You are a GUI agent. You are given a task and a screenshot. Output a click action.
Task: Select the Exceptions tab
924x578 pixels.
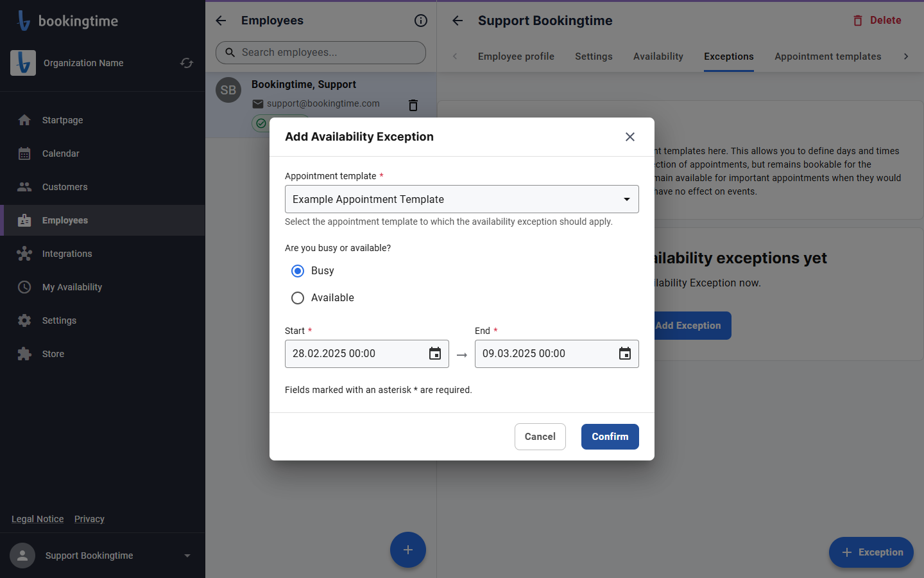[729, 57]
